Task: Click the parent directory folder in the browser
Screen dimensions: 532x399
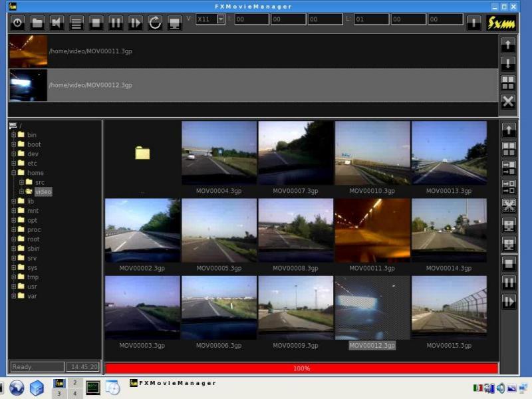Action: (142, 154)
